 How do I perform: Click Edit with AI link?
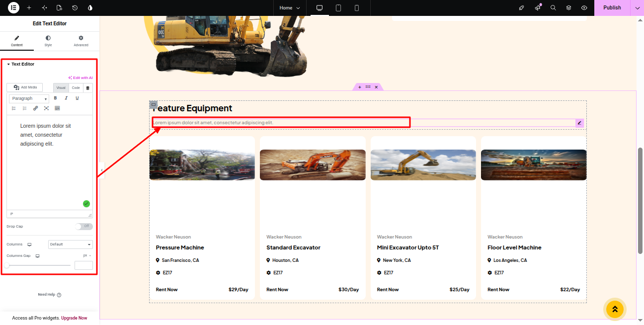[80, 78]
